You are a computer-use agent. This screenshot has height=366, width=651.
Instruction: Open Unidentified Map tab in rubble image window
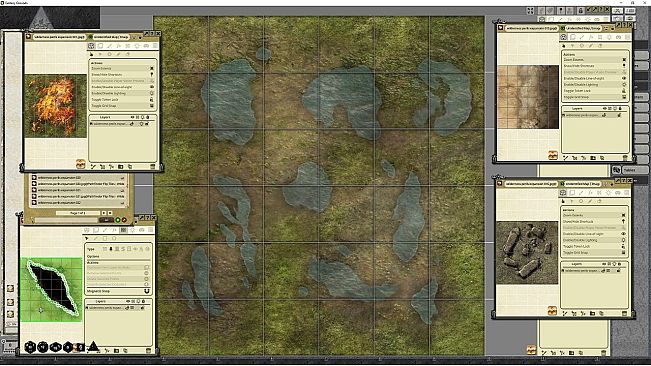pos(583,183)
